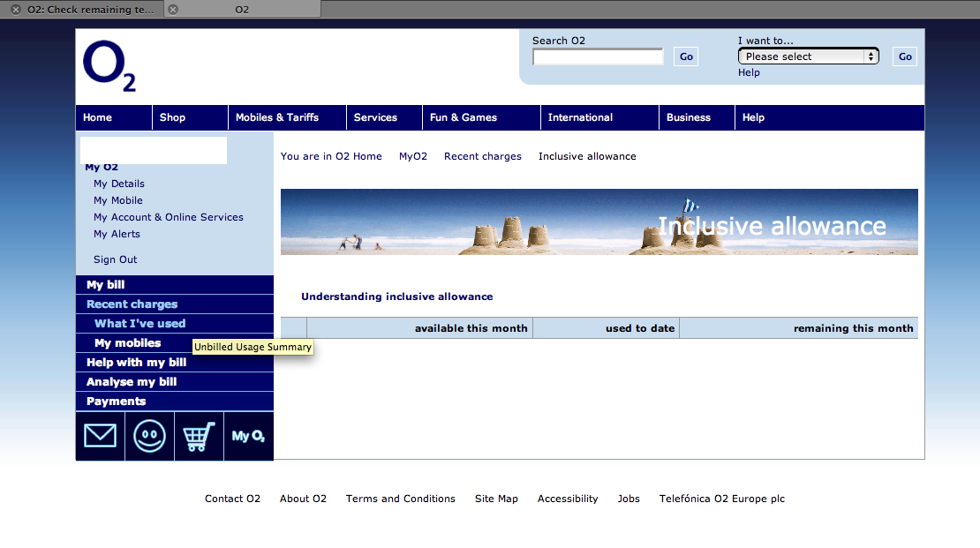The width and height of the screenshot is (980, 548).
Task: Open About O2 footer link
Action: coord(303,499)
